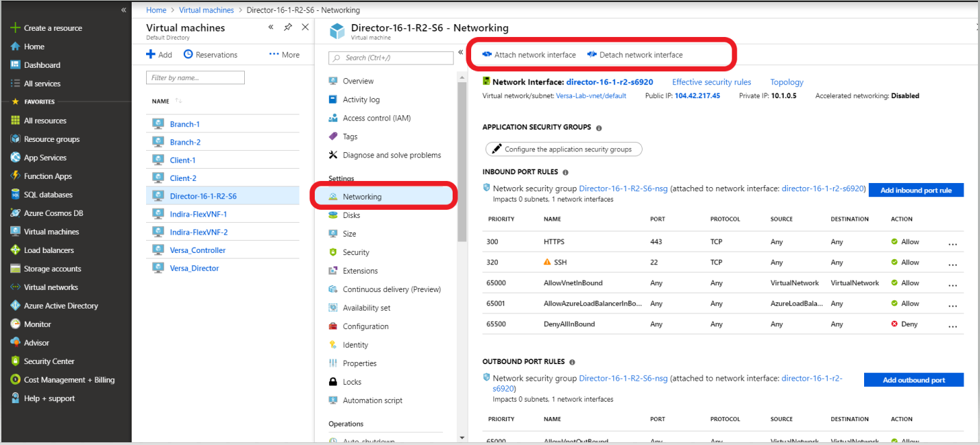The width and height of the screenshot is (980, 445).
Task: Open the Function Apps lightning icon
Action: click(15, 176)
